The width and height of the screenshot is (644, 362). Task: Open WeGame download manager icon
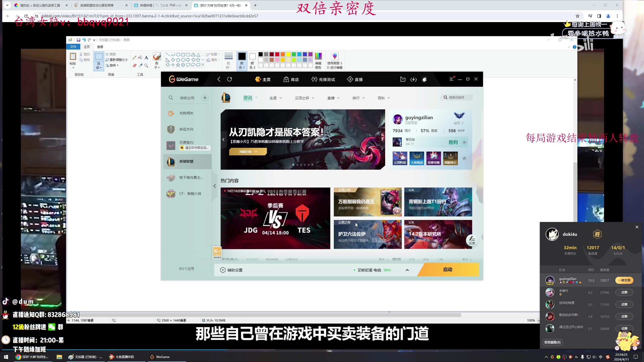point(414,79)
